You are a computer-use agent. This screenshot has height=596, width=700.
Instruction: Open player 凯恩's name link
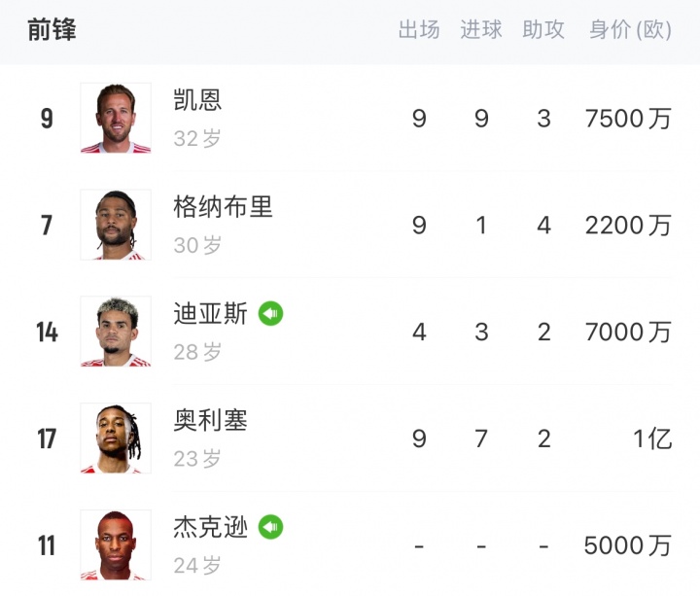(x=197, y=99)
